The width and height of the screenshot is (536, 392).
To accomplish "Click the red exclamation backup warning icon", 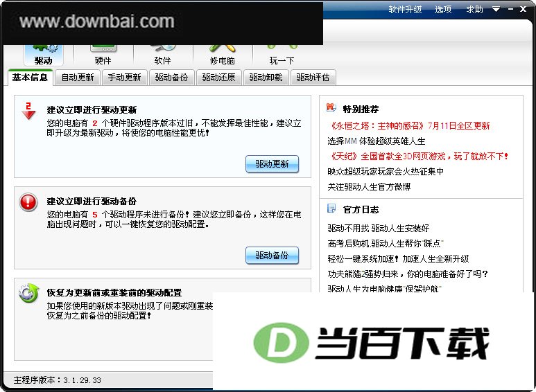I will pos(28,202).
